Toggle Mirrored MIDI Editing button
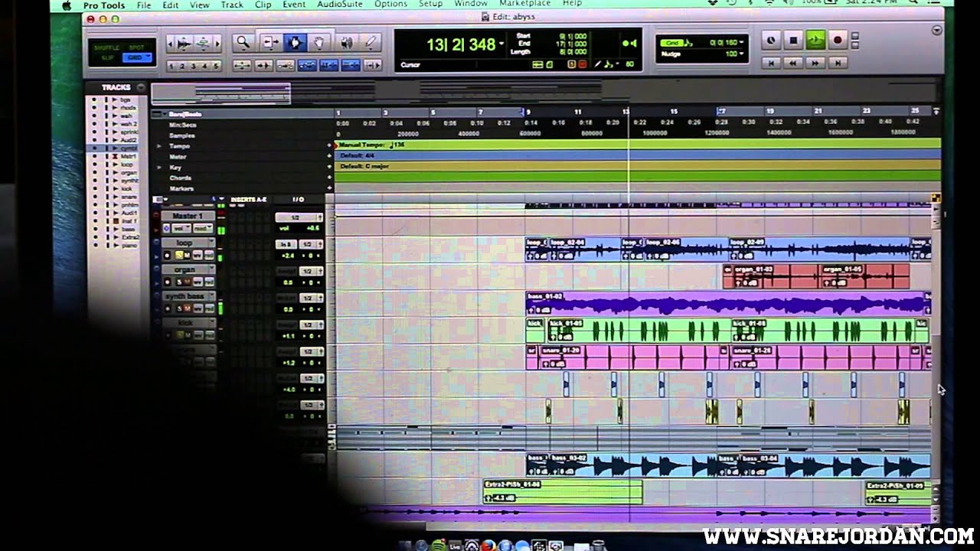The width and height of the screenshot is (980, 551). pyautogui.click(x=286, y=65)
